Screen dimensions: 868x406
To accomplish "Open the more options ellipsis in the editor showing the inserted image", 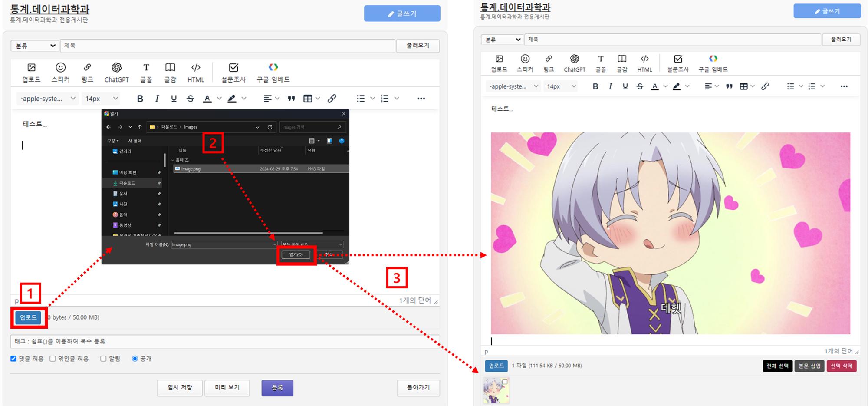I will [x=844, y=86].
